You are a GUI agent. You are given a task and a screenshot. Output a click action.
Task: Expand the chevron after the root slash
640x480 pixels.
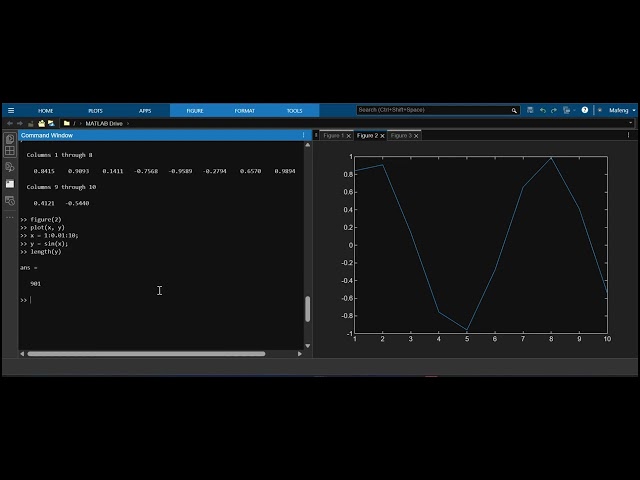[x=80, y=123]
